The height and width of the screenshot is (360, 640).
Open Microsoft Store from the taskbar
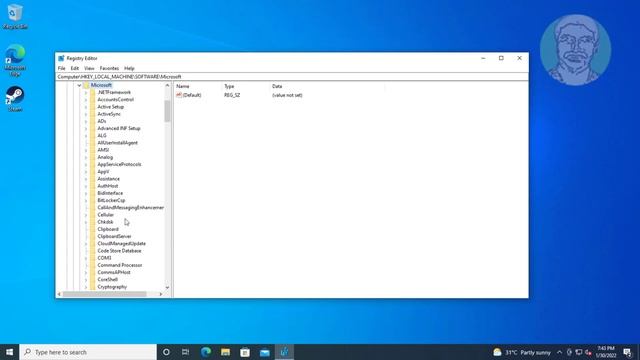[x=245, y=352]
